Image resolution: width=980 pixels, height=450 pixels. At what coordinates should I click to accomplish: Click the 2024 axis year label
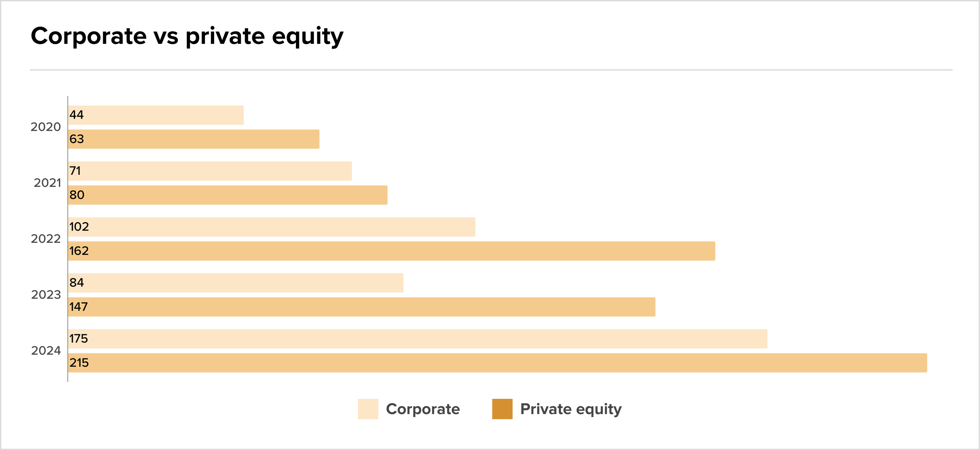45,351
